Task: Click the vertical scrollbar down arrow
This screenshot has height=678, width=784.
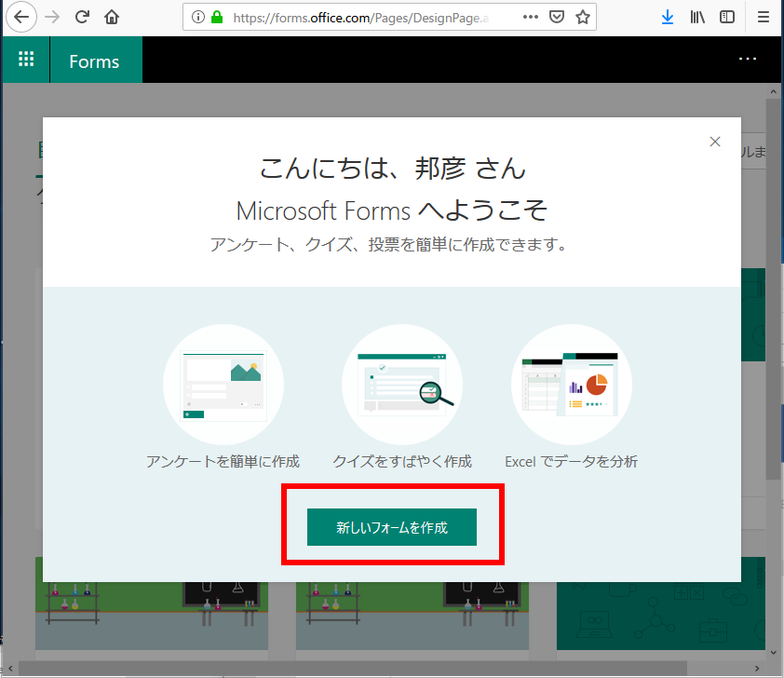Action: [x=774, y=653]
